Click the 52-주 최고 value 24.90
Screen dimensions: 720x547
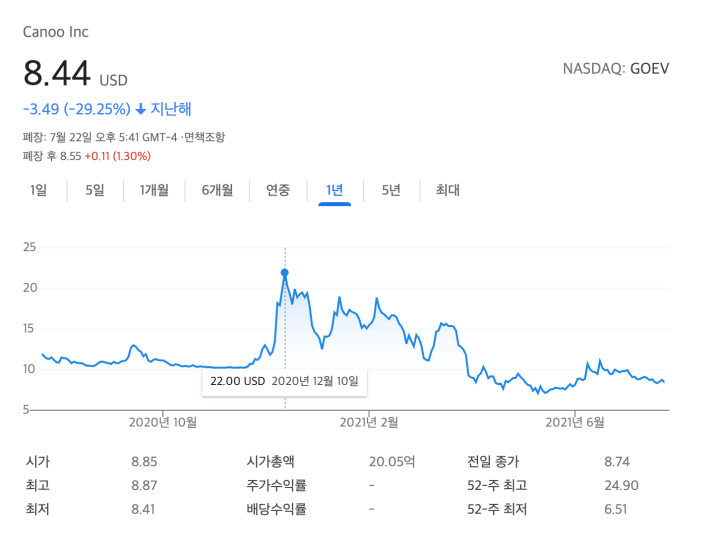coord(621,485)
